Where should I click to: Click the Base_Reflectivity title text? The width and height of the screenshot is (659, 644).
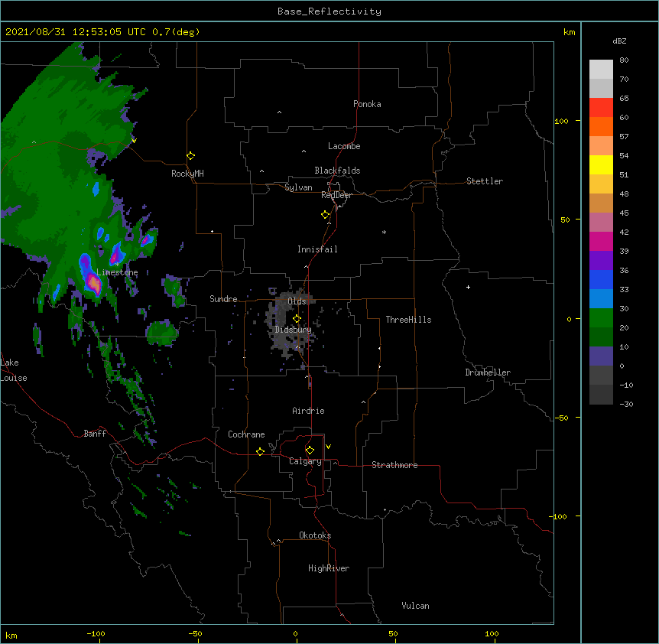pyautogui.click(x=329, y=11)
